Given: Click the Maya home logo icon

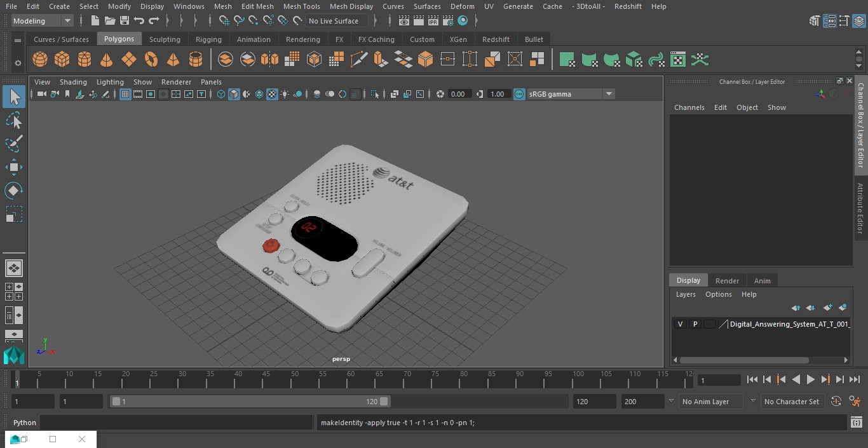Looking at the screenshot, I should click(x=13, y=355).
